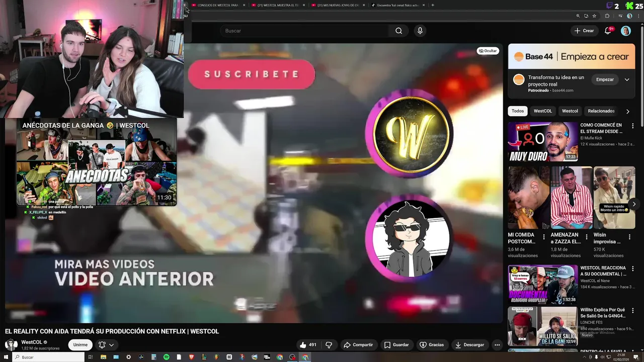Open the video title EL REALITY CON AIDA
The image size is (644, 362).
click(112, 331)
